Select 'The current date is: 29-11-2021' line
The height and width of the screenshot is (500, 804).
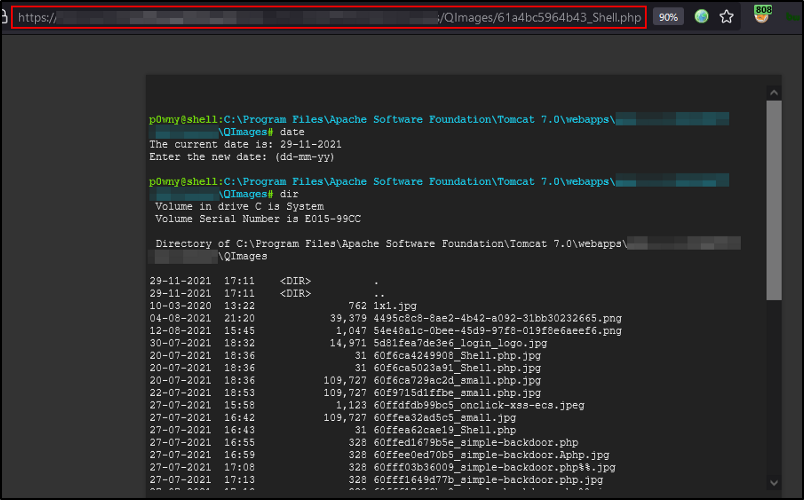[x=245, y=145]
